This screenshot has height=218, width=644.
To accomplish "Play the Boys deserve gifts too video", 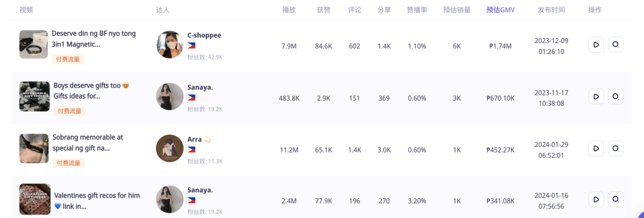I will coord(596,96).
